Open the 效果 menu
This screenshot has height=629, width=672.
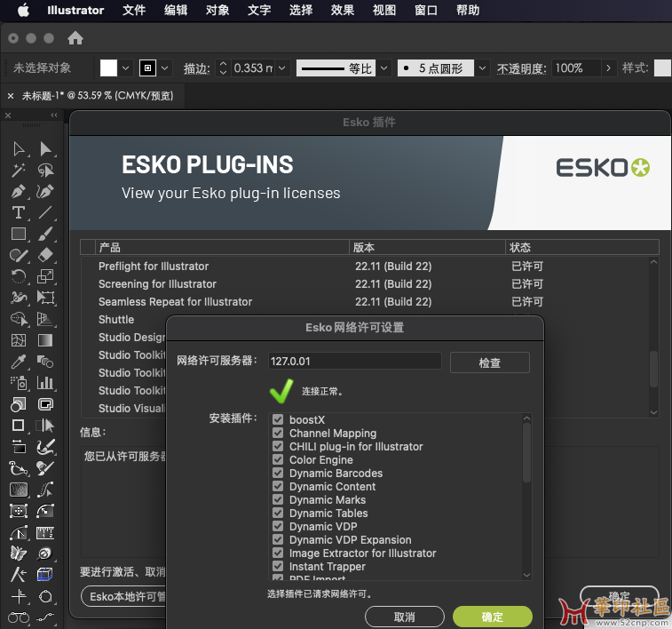click(343, 10)
